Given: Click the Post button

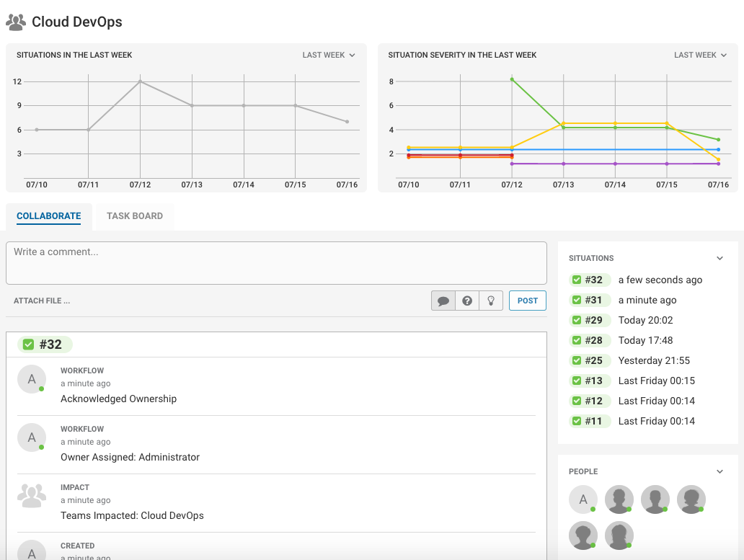Looking at the screenshot, I should pyautogui.click(x=528, y=301).
